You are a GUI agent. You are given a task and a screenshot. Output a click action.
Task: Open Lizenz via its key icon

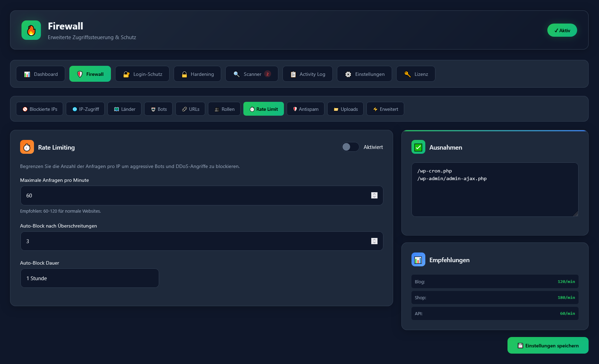click(407, 74)
